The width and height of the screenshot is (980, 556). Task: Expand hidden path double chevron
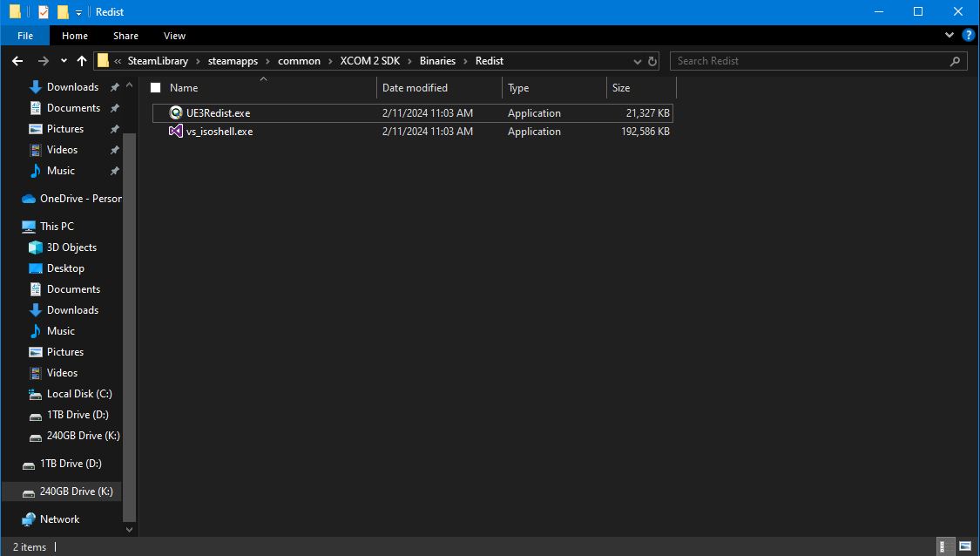click(x=118, y=61)
